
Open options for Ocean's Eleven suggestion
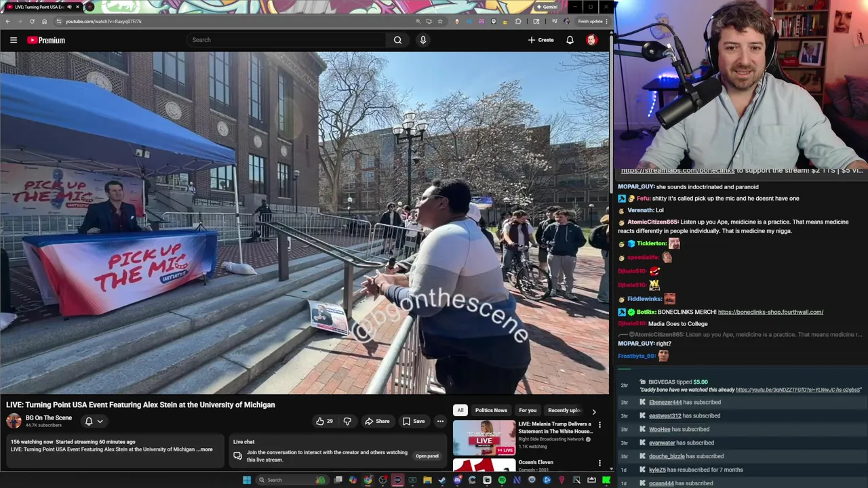[599, 463]
